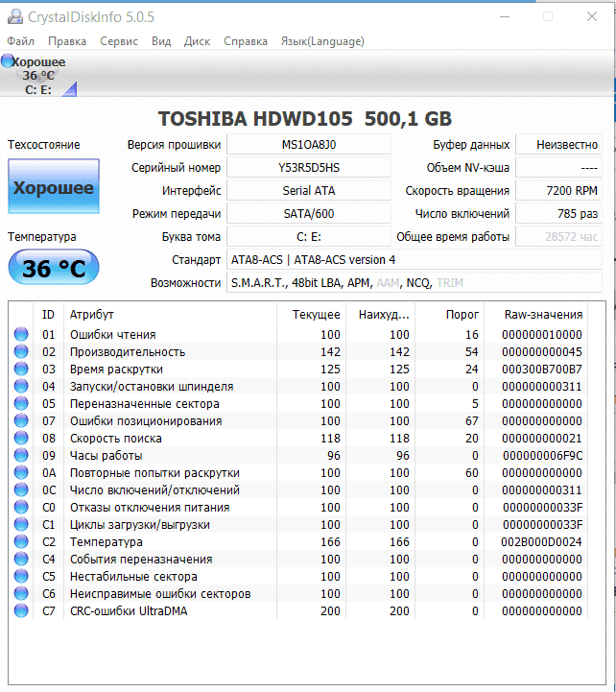Click the ID column header

[x=48, y=314]
